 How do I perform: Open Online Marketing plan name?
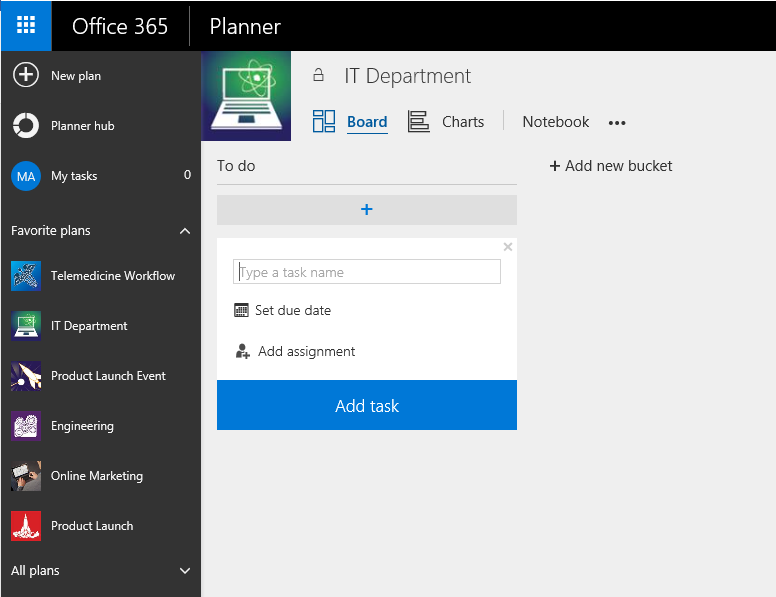pyautogui.click(x=97, y=476)
